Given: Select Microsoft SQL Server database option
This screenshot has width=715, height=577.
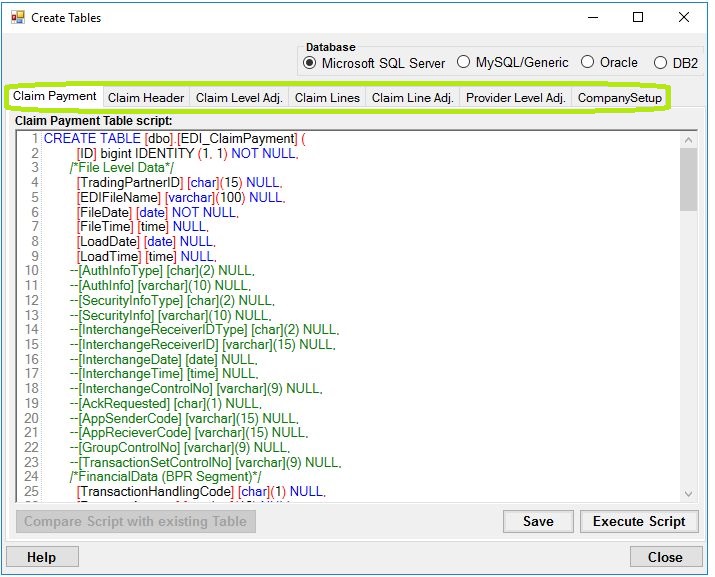Looking at the screenshot, I should 374,63.
